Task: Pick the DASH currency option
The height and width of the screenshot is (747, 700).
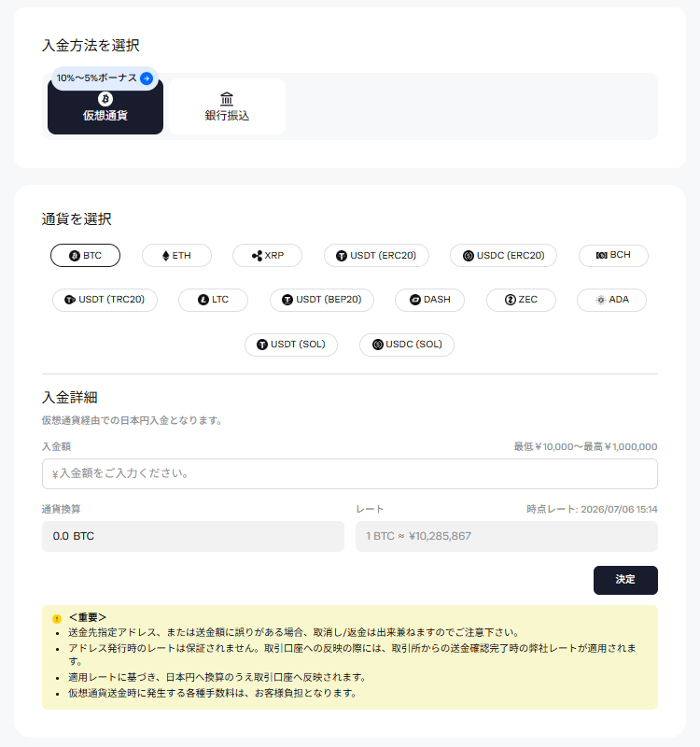Action: coord(429,300)
